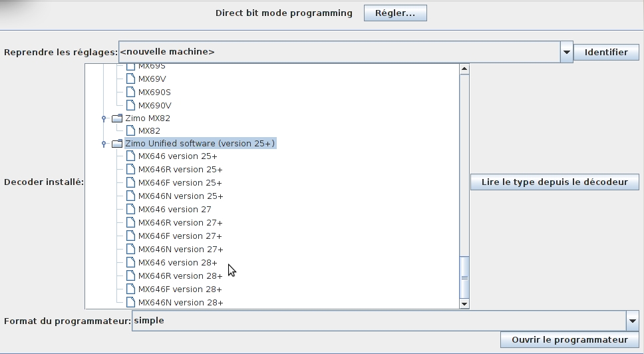This screenshot has height=354, width=644.
Task: Select MX646R version 25+ entry
Action: 180,170
